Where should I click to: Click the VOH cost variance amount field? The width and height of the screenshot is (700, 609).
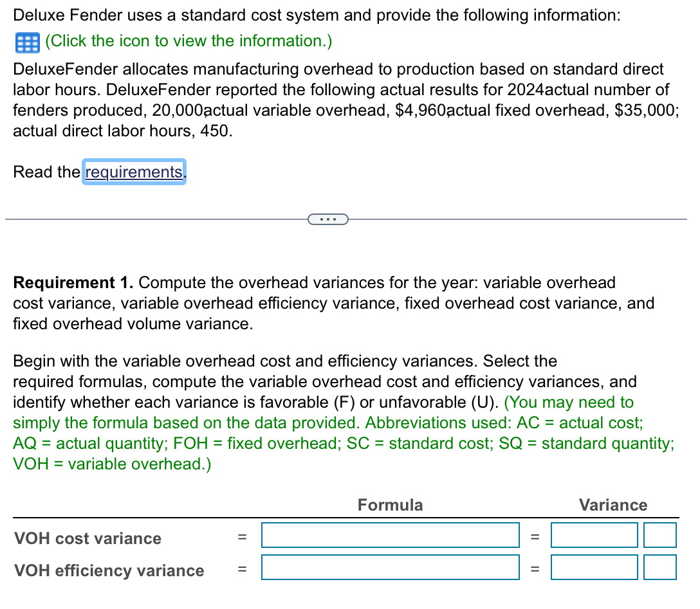594,535
